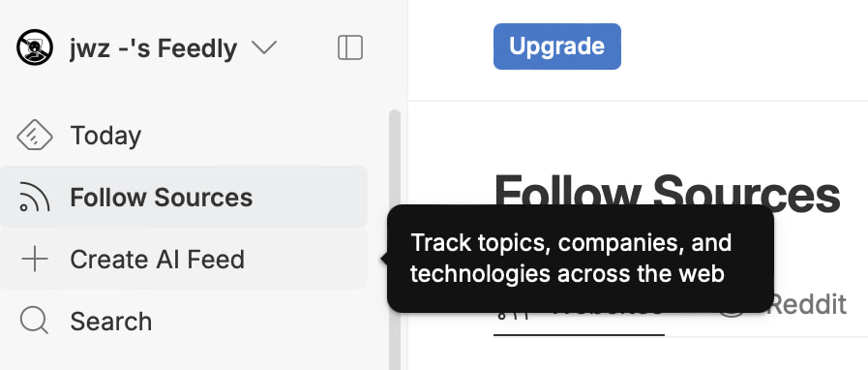Click the "Track topics, companies" tooltip

[581, 258]
